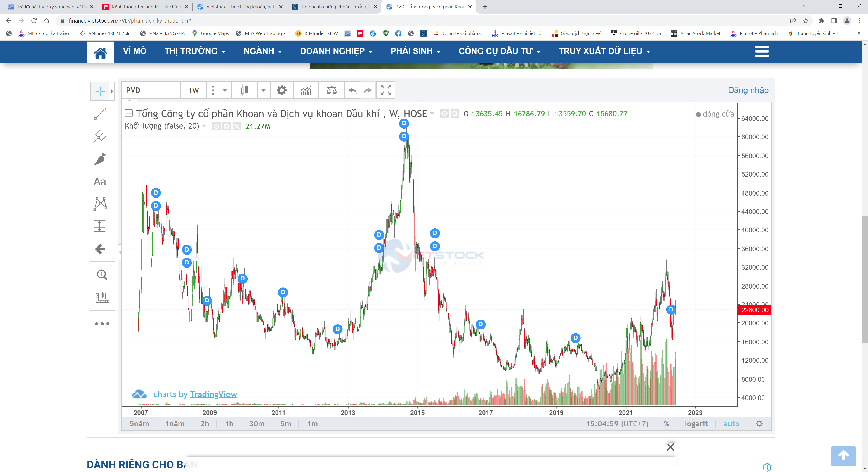Open DOANH NGHIỆP dropdown menu
Viewport: 868px width, 472px height.
click(x=336, y=51)
